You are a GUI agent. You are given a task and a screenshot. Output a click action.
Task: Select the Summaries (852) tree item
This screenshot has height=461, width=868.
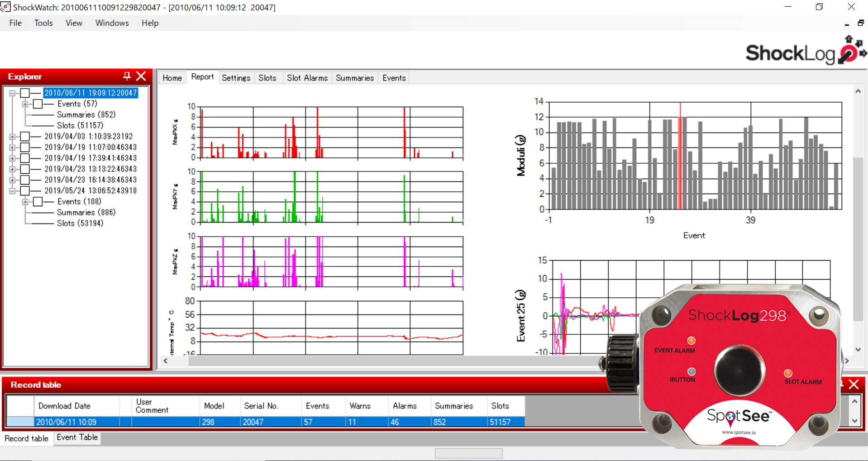[x=86, y=114]
